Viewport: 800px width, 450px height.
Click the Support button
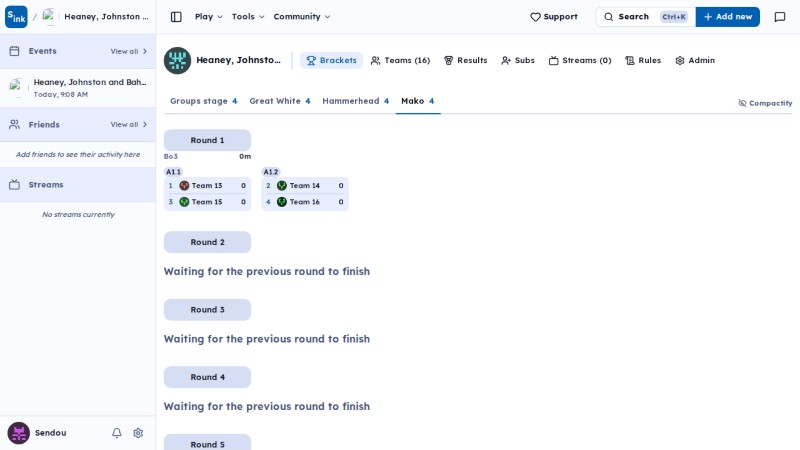tap(554, 17)
